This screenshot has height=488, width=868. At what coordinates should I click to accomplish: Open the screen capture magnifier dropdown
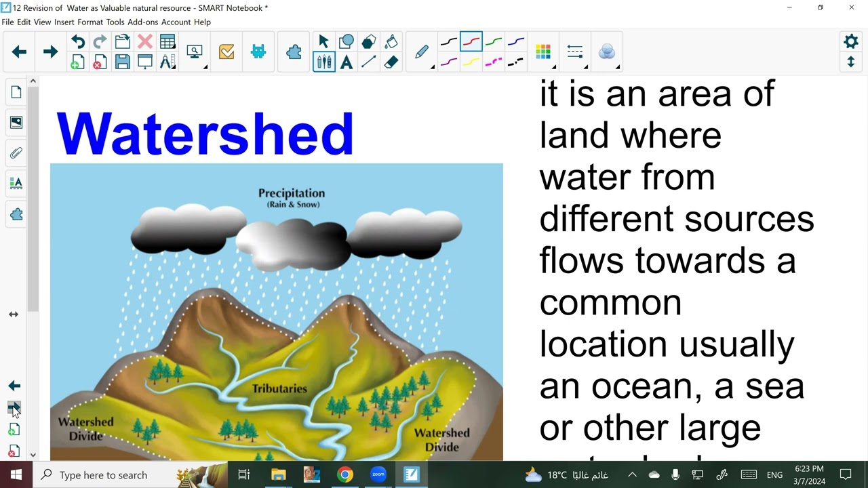tap(195, 52)
